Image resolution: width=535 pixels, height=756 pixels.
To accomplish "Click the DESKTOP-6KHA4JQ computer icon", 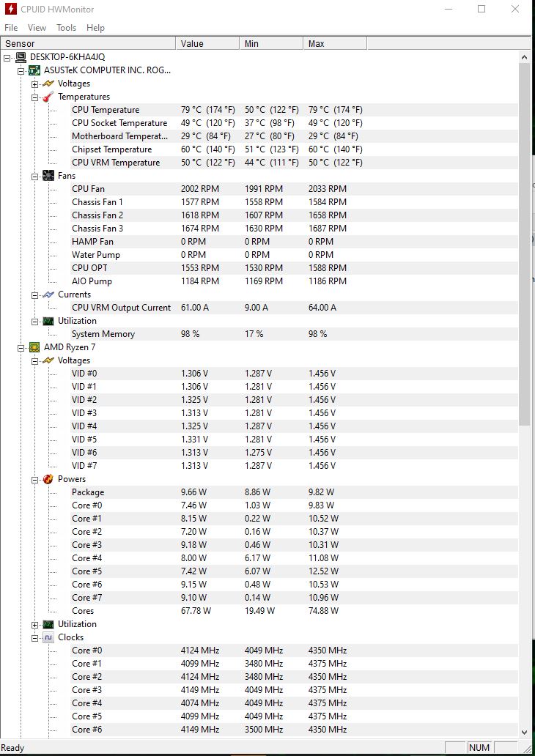I will (x=21, y=57).
